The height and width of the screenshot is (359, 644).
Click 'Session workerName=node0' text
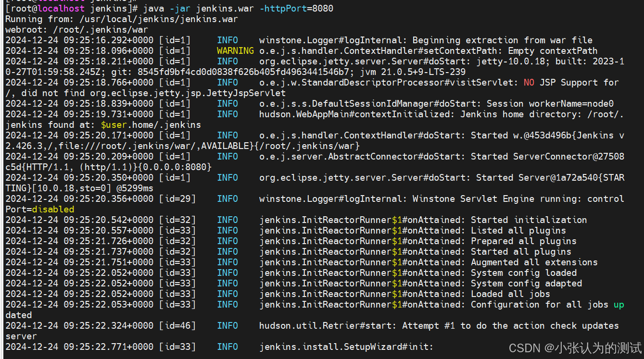[x=550, y=104]
